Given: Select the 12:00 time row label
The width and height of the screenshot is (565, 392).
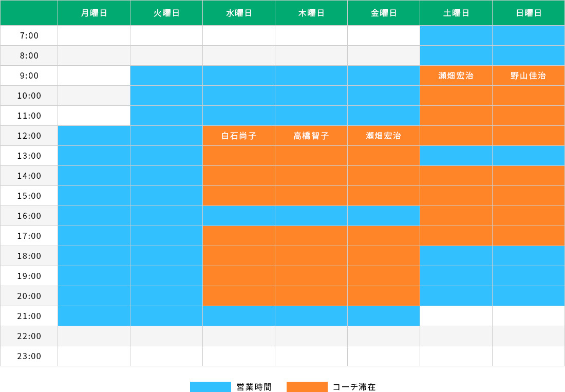Looking at the screenshot, I should click(29, 136).
